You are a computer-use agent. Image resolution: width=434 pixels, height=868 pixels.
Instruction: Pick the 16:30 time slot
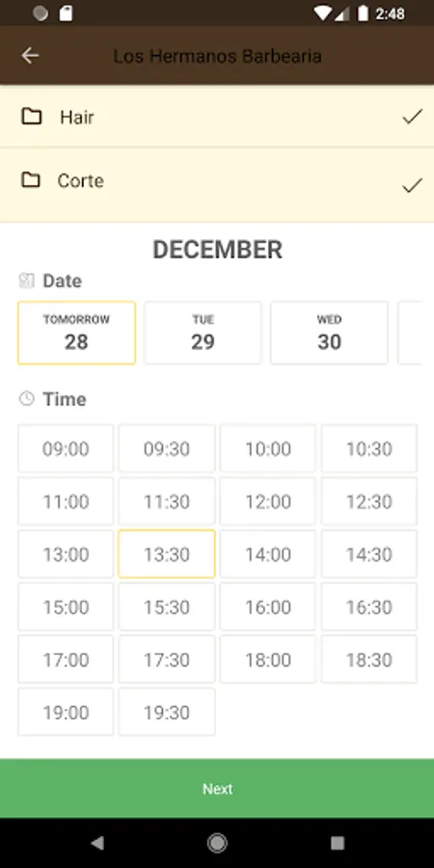click(x=369, y=607)
